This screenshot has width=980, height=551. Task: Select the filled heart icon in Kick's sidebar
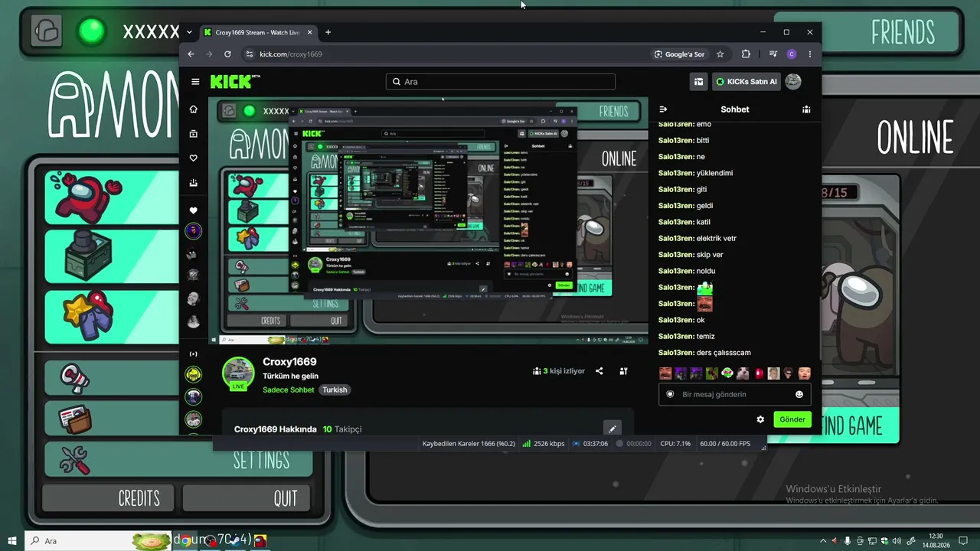tap(194, 210)
